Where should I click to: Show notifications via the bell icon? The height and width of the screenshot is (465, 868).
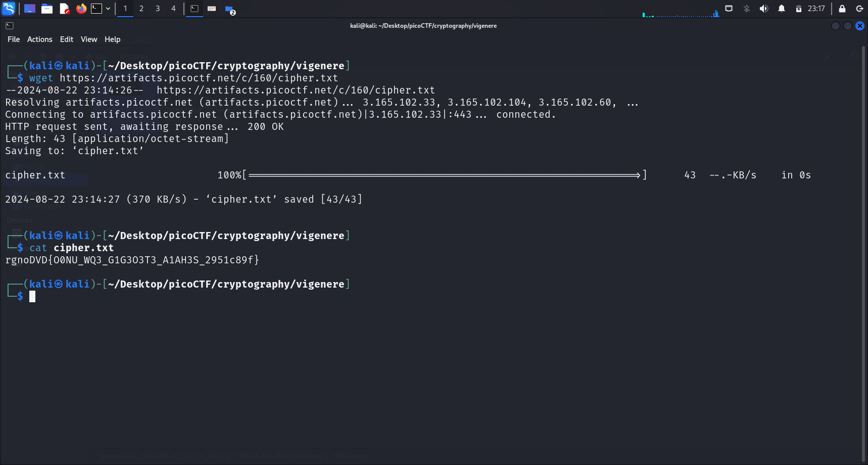[x=781, y=9]
